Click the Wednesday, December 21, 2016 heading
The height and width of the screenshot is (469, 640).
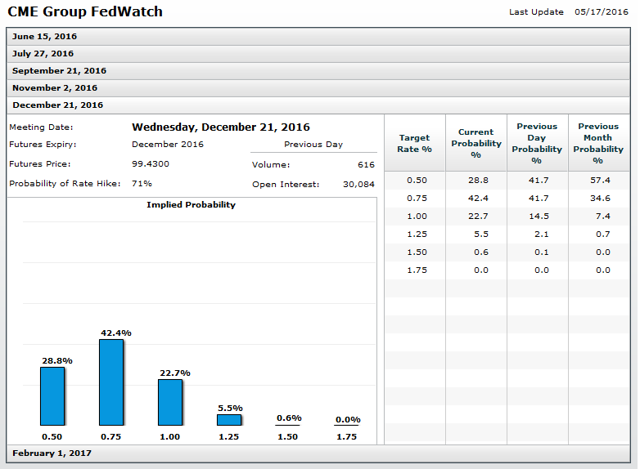point(221,127)
